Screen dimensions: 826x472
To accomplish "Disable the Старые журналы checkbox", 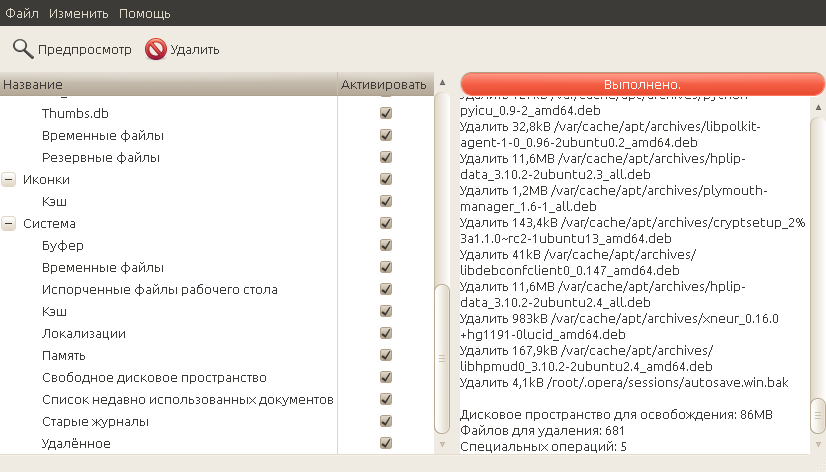I will [x=386, y=421].
